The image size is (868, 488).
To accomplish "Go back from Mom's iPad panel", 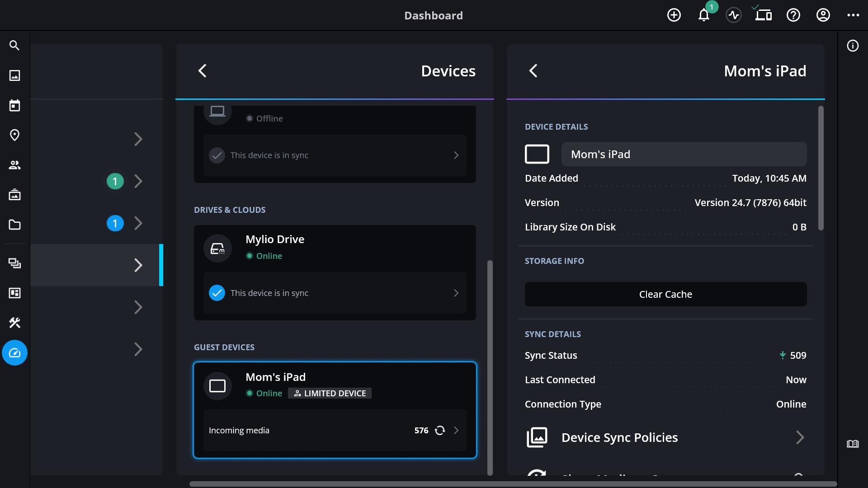I will [x=533, y=71].
